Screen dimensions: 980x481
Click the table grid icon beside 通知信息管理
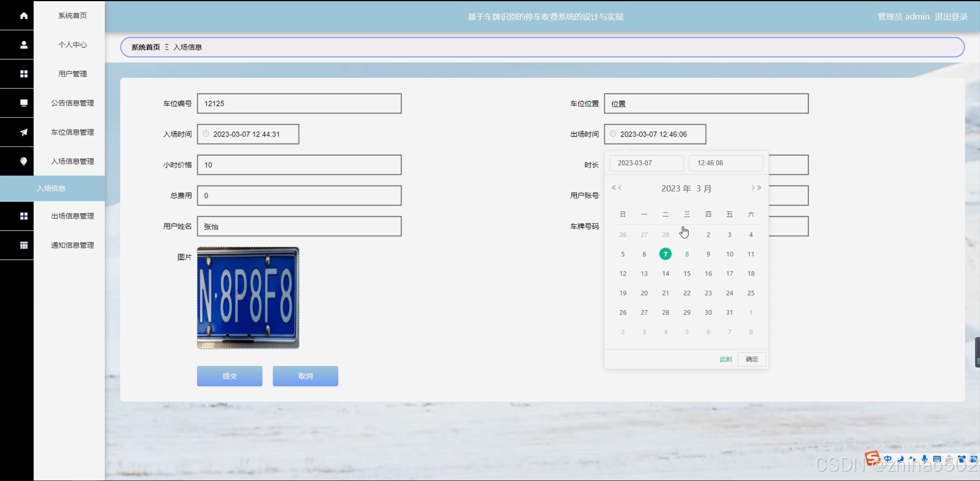coord(24,245)
